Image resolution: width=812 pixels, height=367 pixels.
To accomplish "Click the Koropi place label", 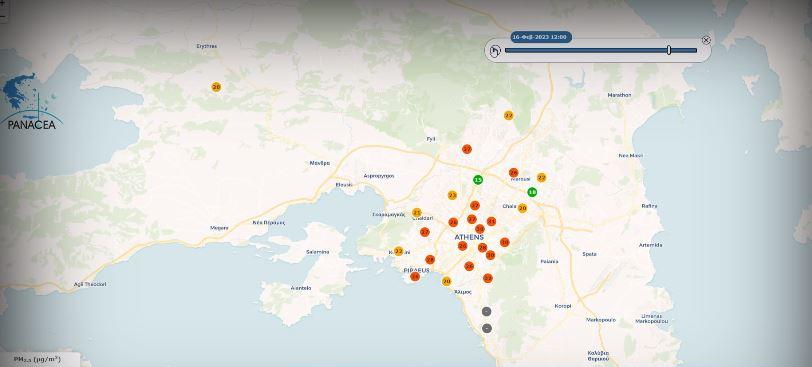I will [563, 306].
